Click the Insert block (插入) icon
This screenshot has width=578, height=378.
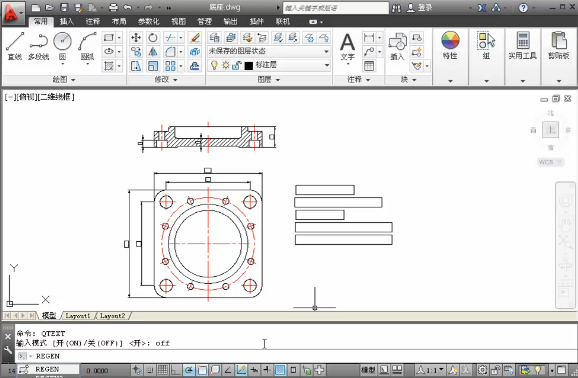pos(397,46)
